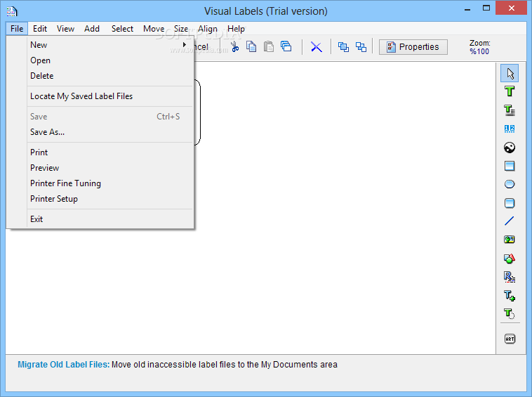Choose Exit from File menu
The image size is (532, 397).
[100, 219]
